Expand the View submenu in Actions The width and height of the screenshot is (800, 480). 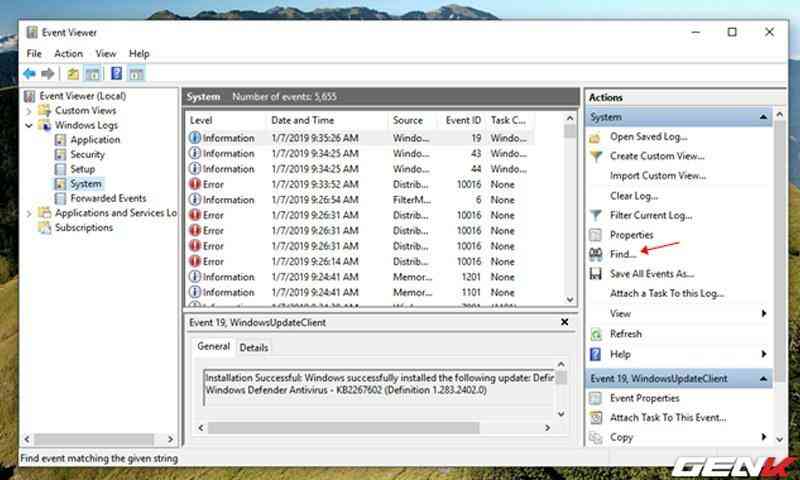pyautogui.click(x=764, y=313)
